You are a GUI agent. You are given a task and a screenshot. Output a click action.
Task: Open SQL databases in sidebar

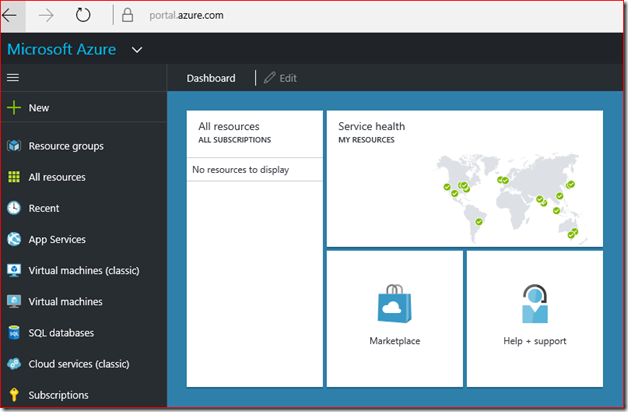(61, 333)
